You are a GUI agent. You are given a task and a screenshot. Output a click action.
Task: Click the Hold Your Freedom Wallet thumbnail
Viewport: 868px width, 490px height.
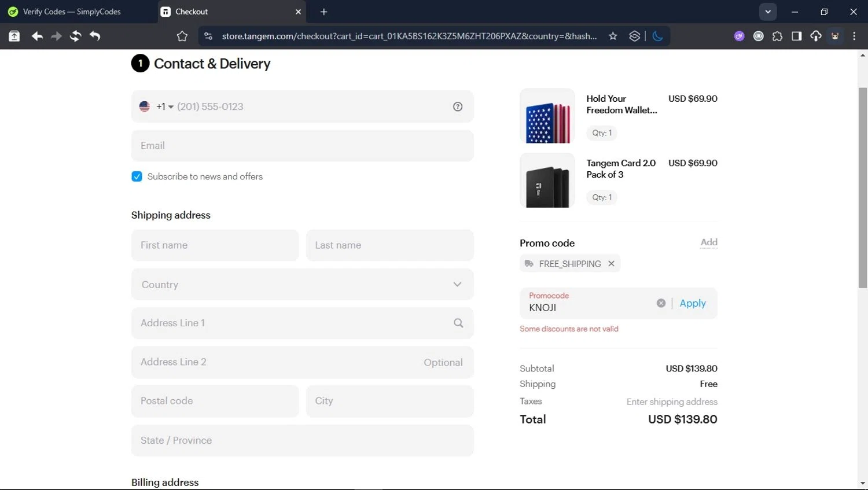[547, 116]
